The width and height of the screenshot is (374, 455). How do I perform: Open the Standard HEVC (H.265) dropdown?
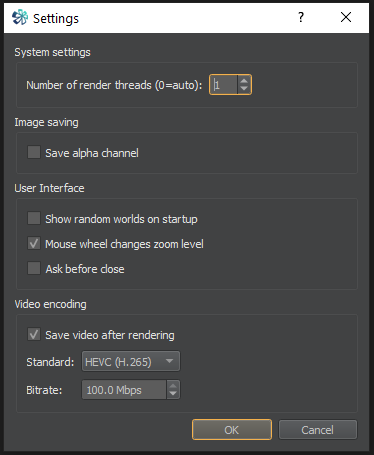(131, 361)
